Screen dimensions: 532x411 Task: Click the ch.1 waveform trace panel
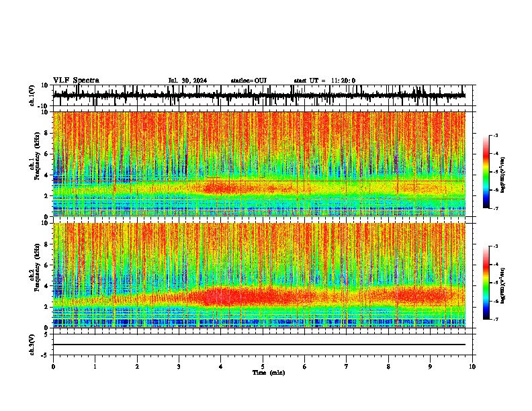[x=264, y=95]
